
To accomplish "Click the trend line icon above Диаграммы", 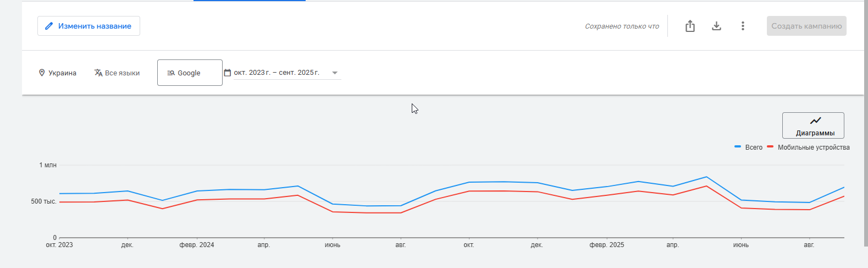I will pyautogui.click(x=815, y=121).
